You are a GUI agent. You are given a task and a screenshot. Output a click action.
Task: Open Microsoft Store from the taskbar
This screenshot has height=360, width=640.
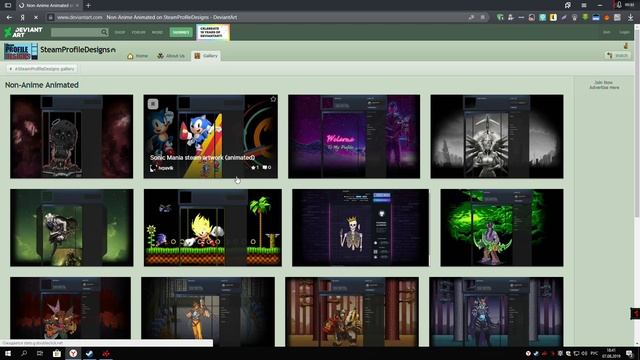(57, 353)
